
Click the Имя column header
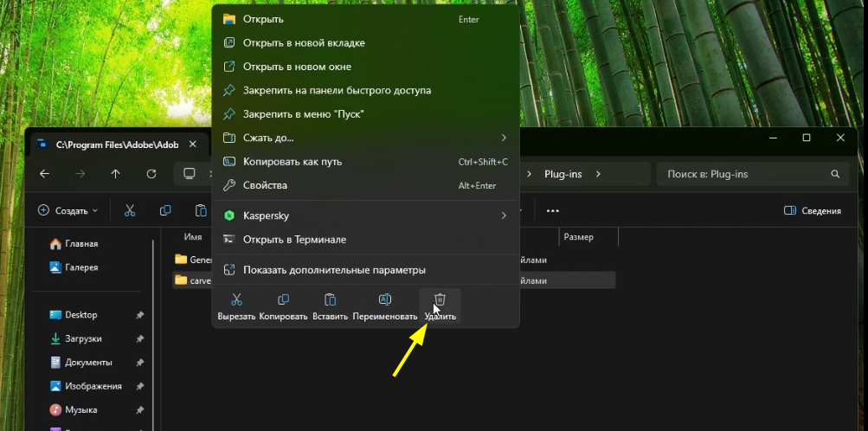[193, 237]
